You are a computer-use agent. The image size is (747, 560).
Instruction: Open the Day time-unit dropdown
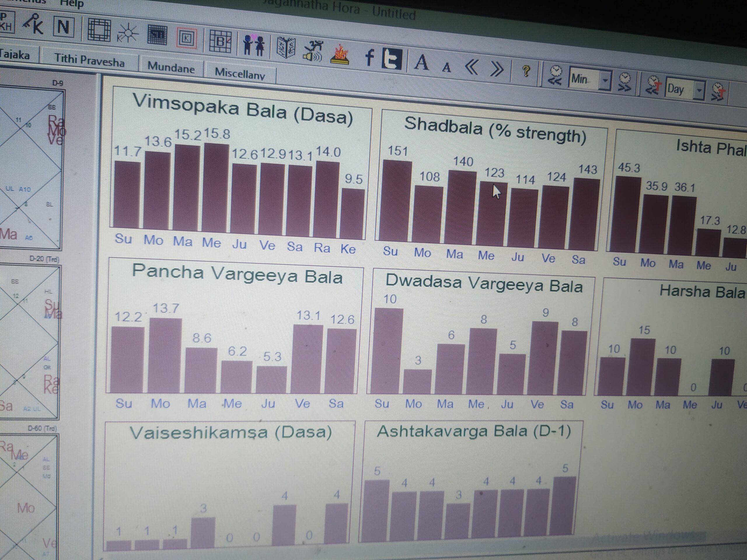[x=699, y=90]
